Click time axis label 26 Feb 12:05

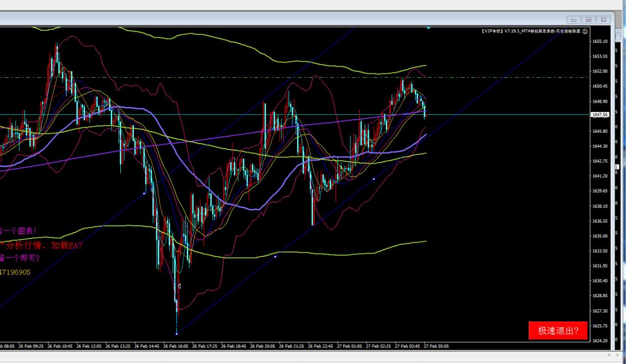(89, 346)
